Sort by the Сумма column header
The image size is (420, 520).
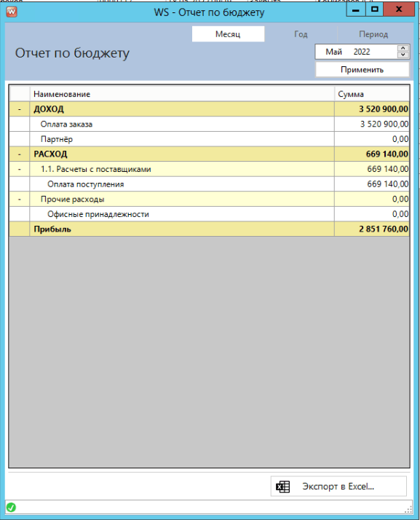372,94
